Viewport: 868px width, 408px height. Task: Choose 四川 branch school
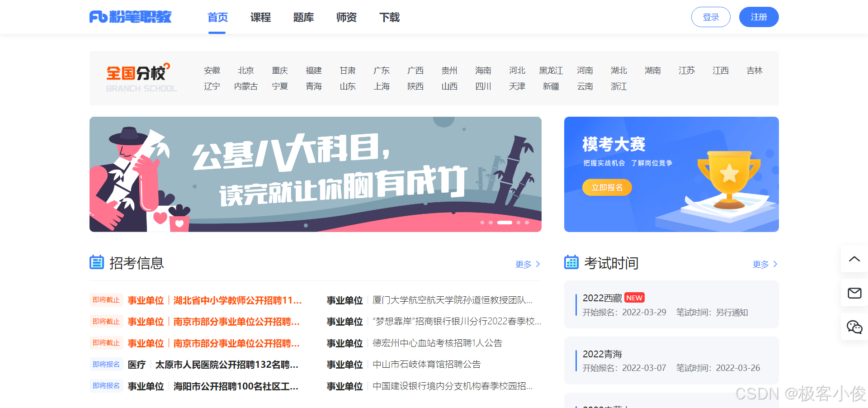click(x=483, y=86)
